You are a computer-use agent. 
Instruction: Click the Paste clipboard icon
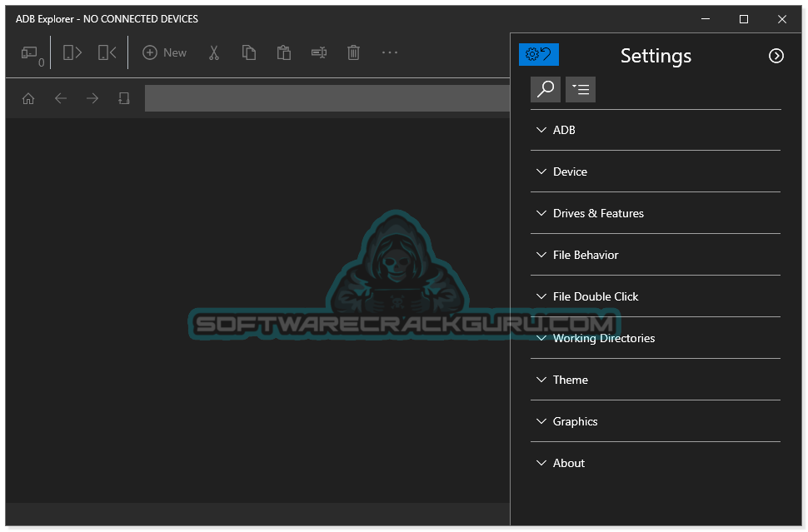point(284,52)
